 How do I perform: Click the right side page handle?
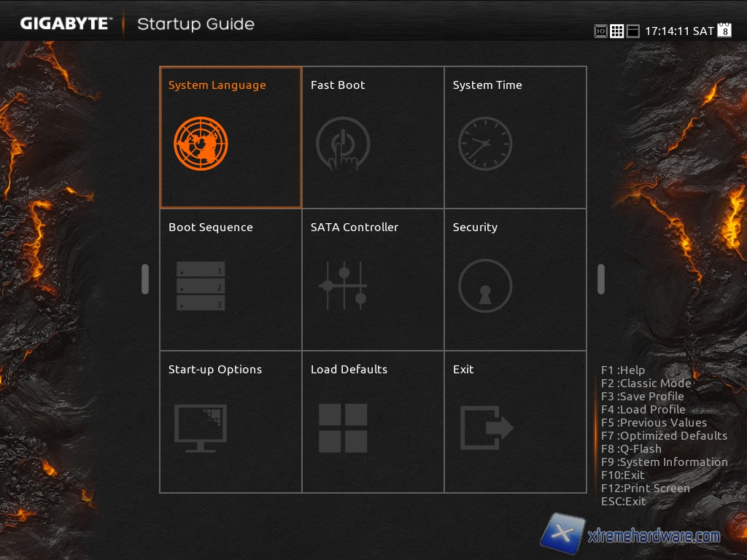601,279
